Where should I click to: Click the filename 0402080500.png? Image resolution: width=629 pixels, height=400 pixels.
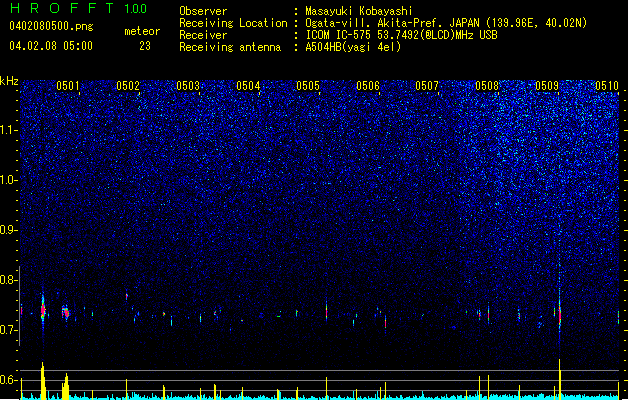pos(51,26)
